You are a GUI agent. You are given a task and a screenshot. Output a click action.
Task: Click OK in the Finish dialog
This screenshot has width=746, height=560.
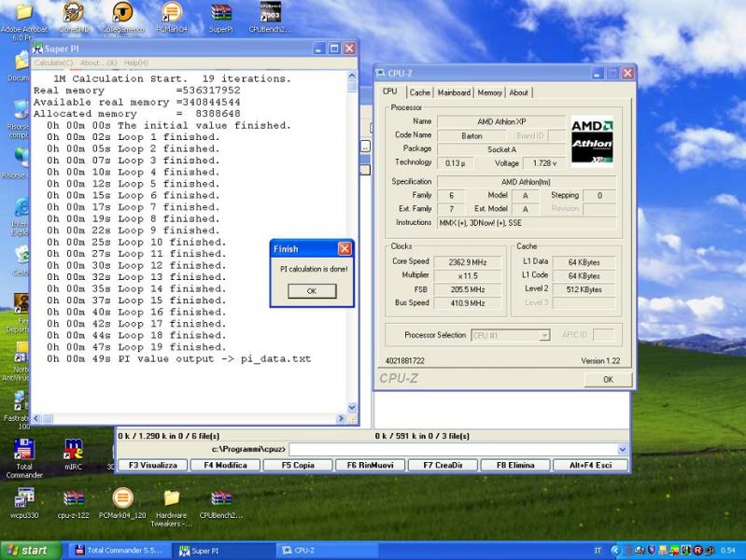coord(312,290)
